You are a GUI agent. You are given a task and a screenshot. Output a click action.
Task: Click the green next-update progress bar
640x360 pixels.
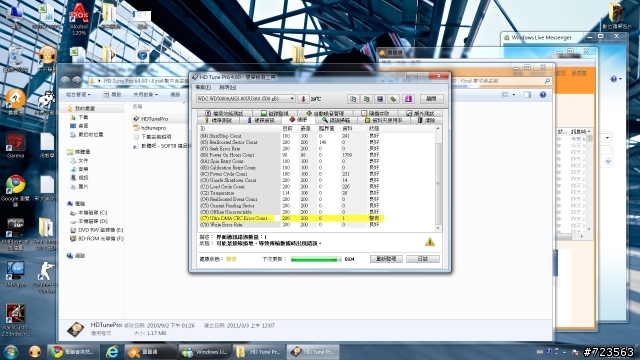(316, 259)
